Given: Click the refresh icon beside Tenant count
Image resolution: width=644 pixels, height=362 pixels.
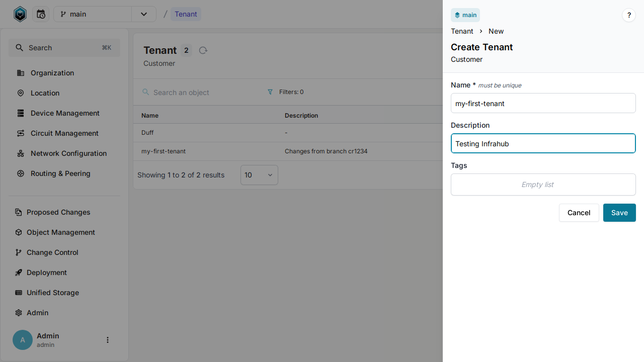Looking at the screenshot, I should (x=203, y=50).
